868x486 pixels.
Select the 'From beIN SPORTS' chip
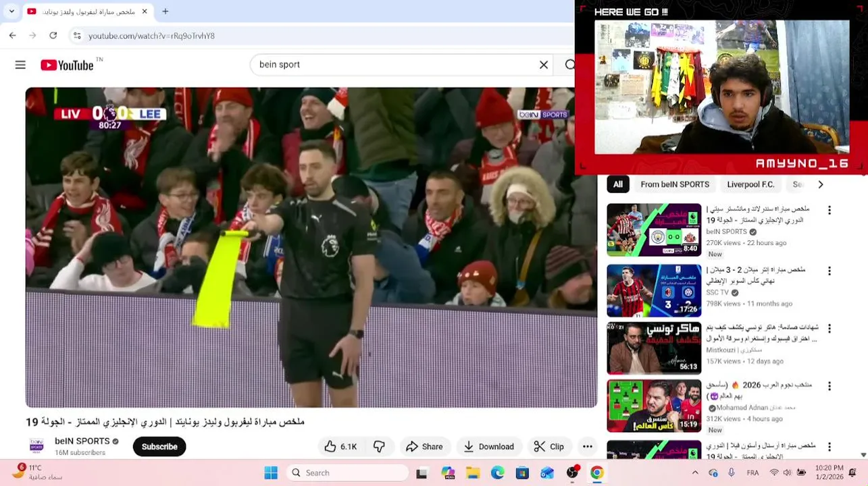click(x=675, y=184)
